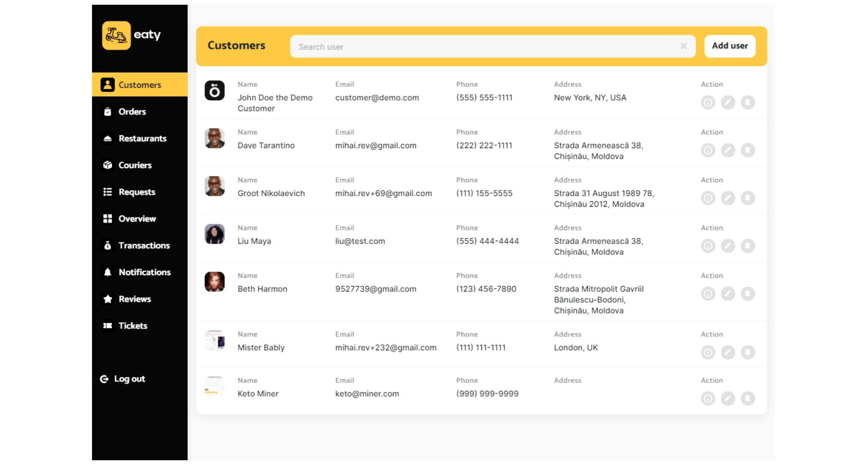Show the Reviews section
868x465 pixels.
pos(134,299)
